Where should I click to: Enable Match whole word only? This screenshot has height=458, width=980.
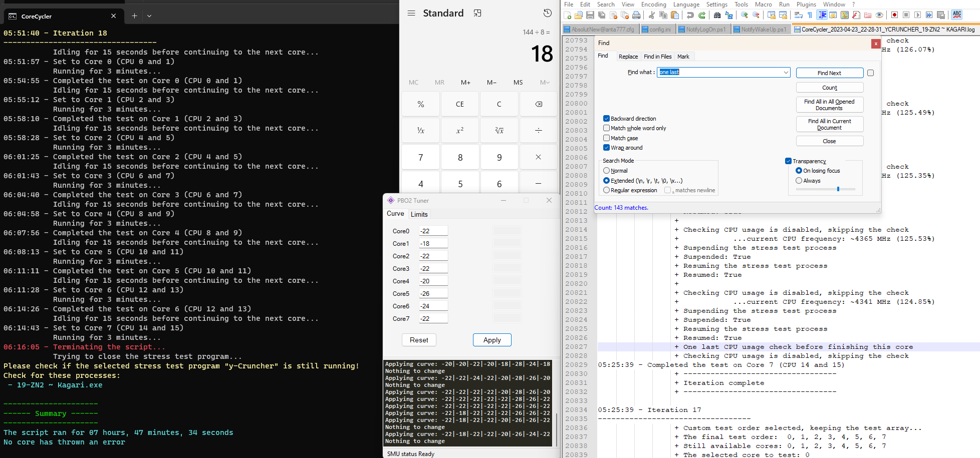click(607, 128)
